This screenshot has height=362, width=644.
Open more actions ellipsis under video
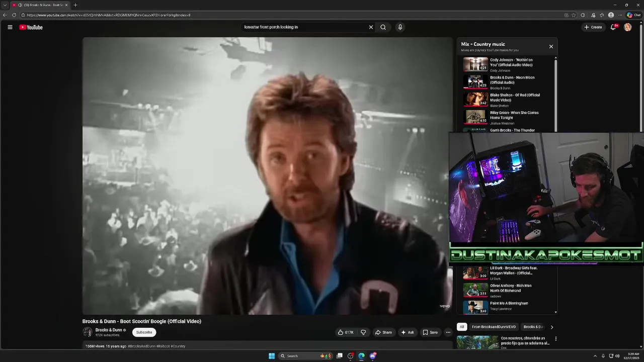click(448, 332)
